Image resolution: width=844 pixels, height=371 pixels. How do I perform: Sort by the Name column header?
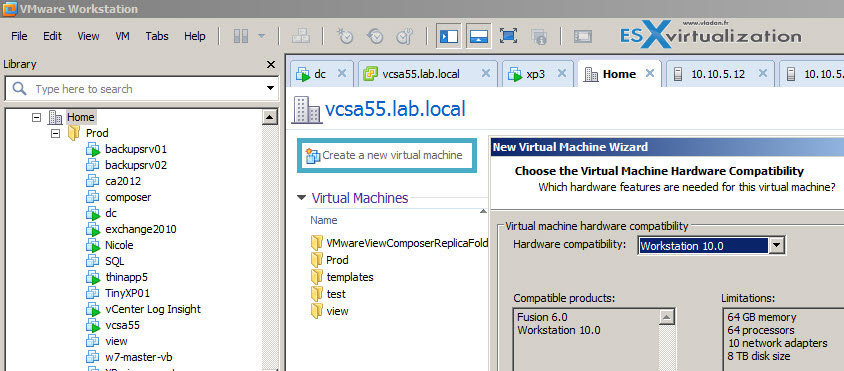pyautogui.click(x=324, y=220)
